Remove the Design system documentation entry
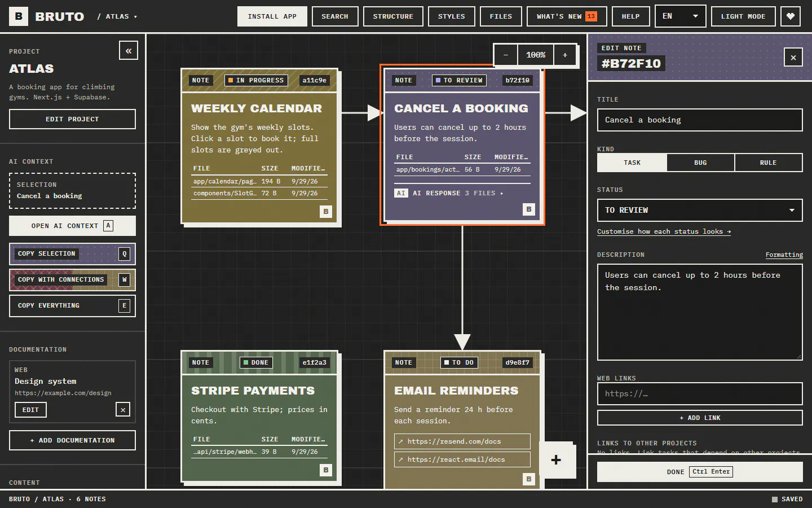 point(123,410)
